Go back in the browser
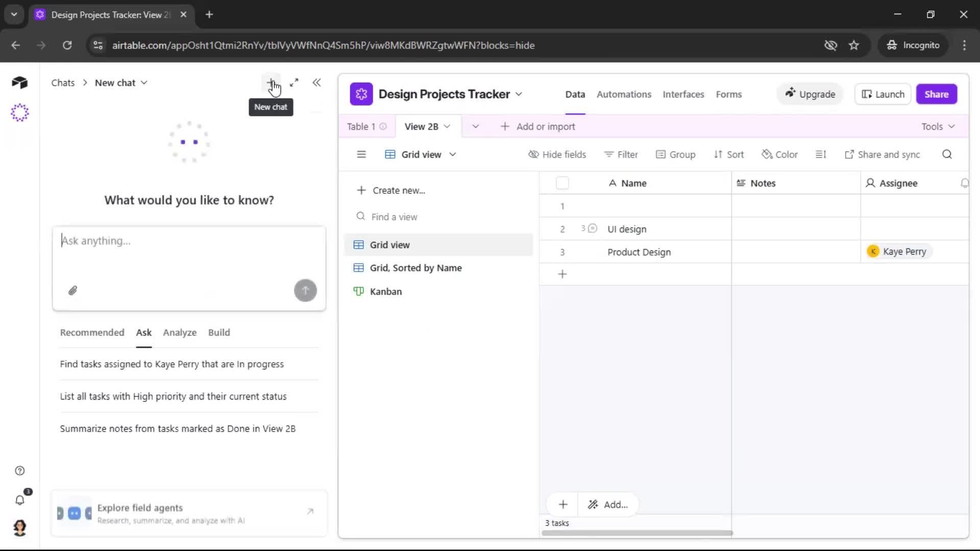The height and width of the screenshot is (551, 980). [x=16, y=45]
